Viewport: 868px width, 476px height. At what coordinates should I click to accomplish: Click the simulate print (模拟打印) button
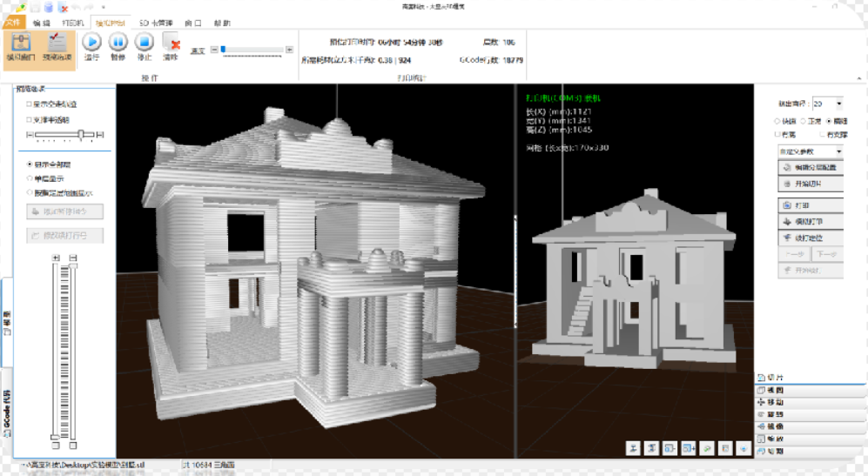810,222
